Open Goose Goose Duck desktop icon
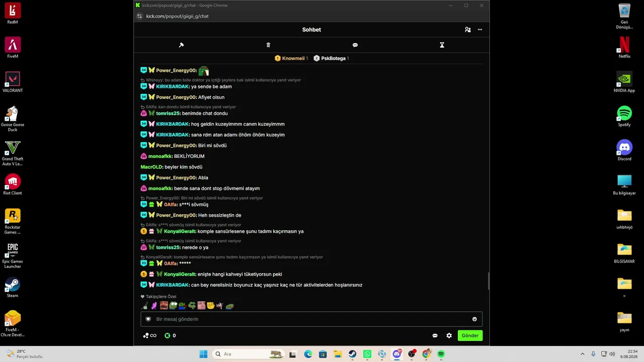The height and width of the screenshot is (362, 644). pos(13,119)
